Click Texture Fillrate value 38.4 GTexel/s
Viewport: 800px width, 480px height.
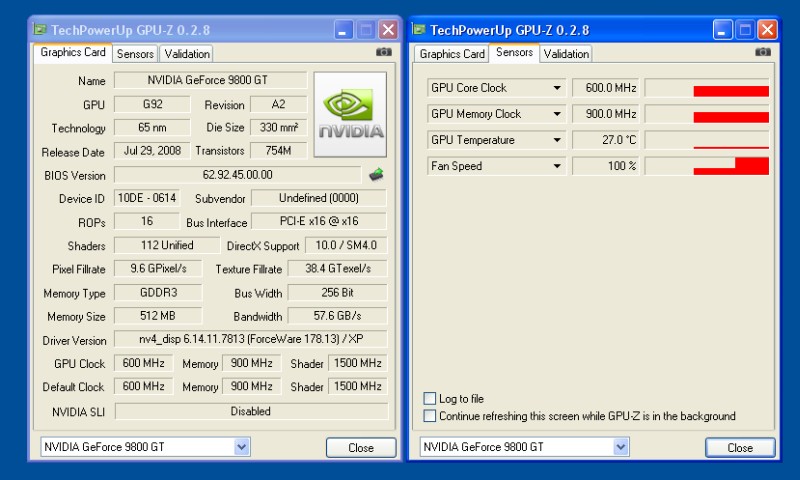tap(338, 268)
